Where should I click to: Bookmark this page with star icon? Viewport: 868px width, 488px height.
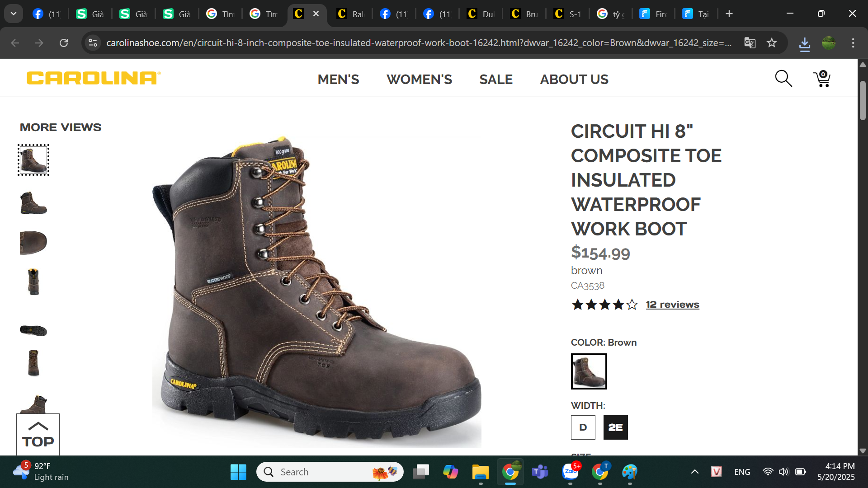[772, 43]
